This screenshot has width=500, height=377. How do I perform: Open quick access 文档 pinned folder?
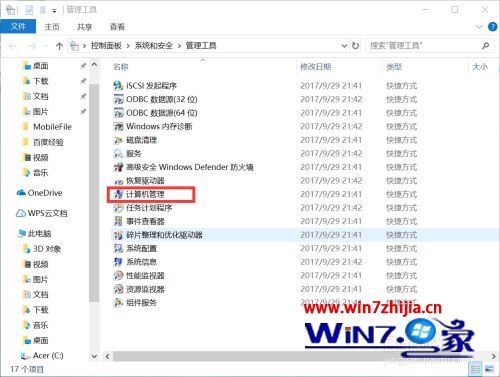[35, 96]
